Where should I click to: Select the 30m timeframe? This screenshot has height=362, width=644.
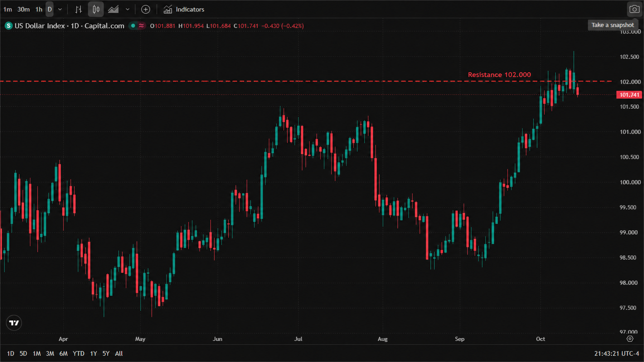coord(24,9)
